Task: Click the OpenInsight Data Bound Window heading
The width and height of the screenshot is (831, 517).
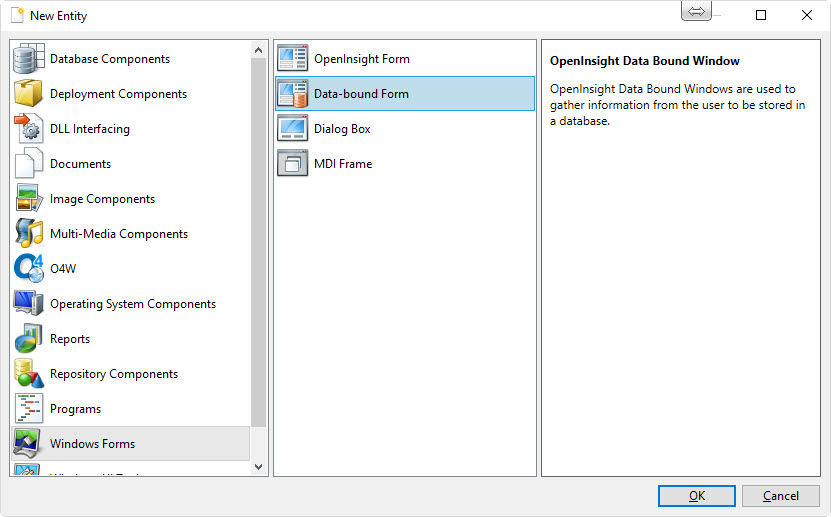Action: click(x=644, y=61)
